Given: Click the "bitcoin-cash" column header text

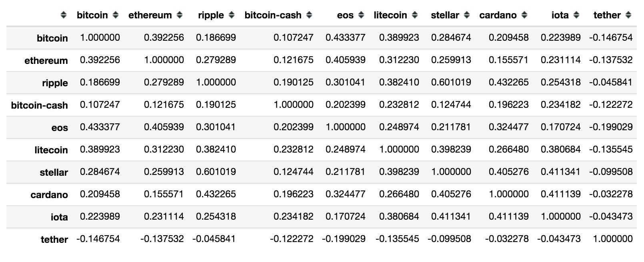Looking at the screenshot, I should click(x=273, y=15).
